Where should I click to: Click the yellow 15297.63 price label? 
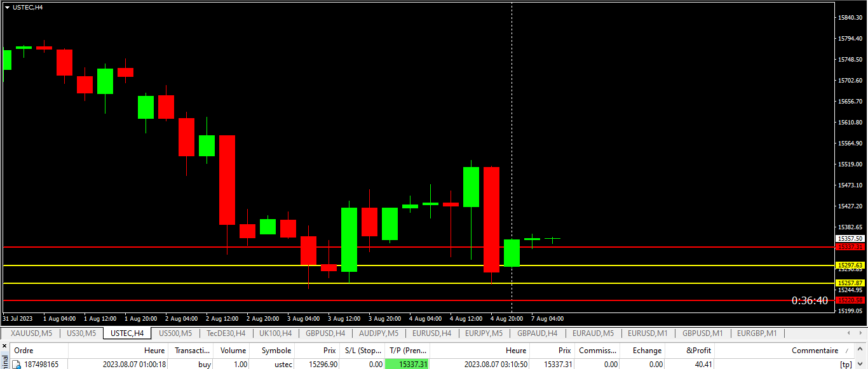point(850,265)
